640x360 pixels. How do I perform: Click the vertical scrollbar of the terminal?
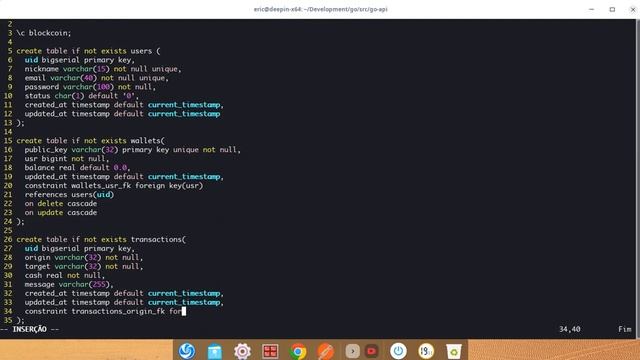(x=638, y=178)
